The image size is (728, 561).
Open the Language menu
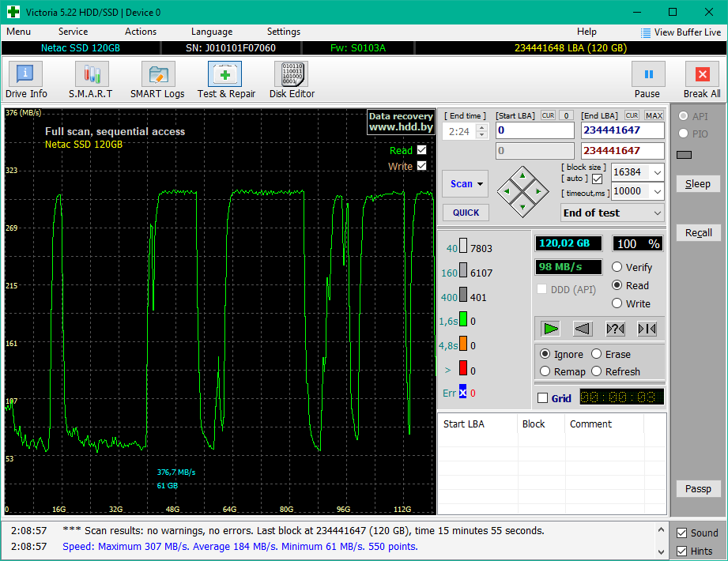(x=211, y=32)
